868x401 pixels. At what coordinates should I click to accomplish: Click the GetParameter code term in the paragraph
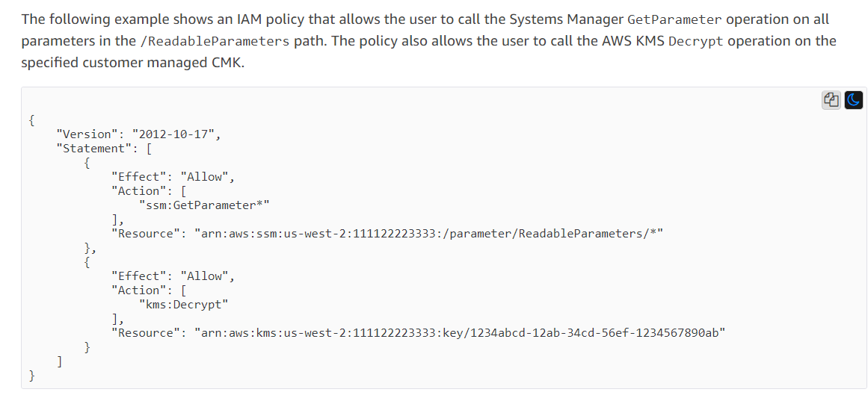tap(674, 20)
